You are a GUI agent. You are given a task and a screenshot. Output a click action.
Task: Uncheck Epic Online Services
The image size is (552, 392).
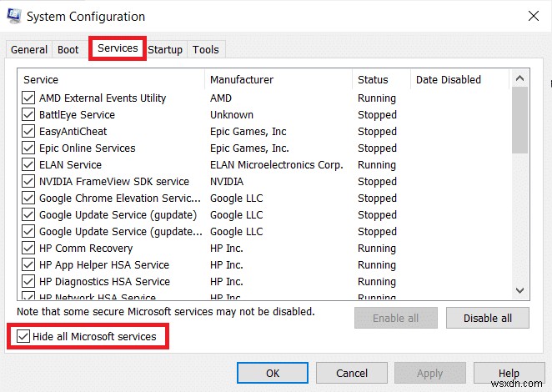point(29,148)
